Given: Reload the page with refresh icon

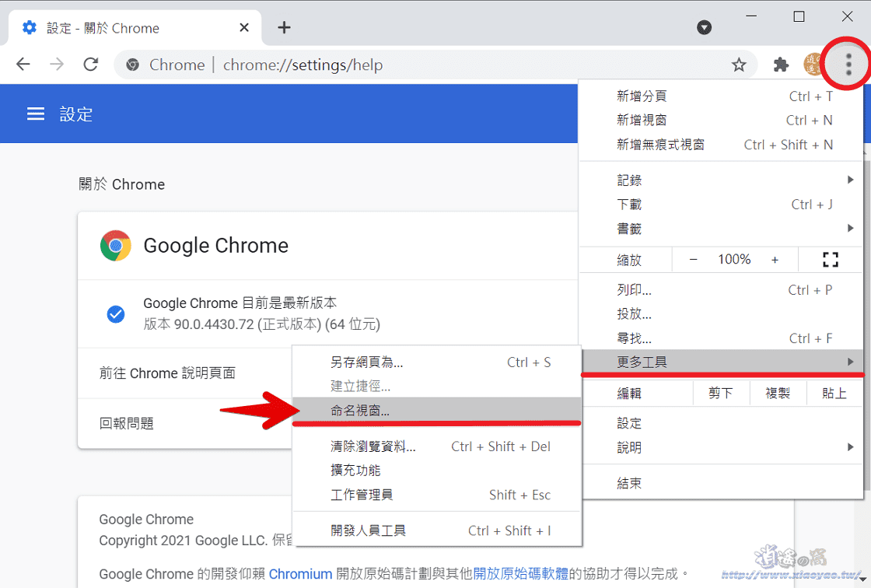Looking at the screenshot, I should 90,65.
